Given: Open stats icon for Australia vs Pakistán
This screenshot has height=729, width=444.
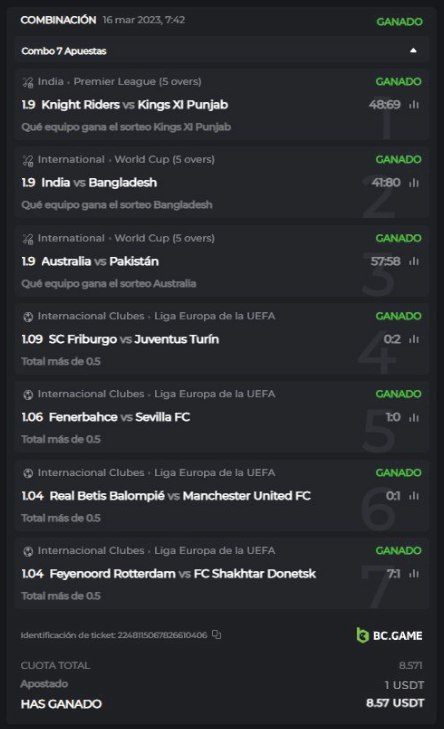Looking at the screenshot, I should 414,261.
